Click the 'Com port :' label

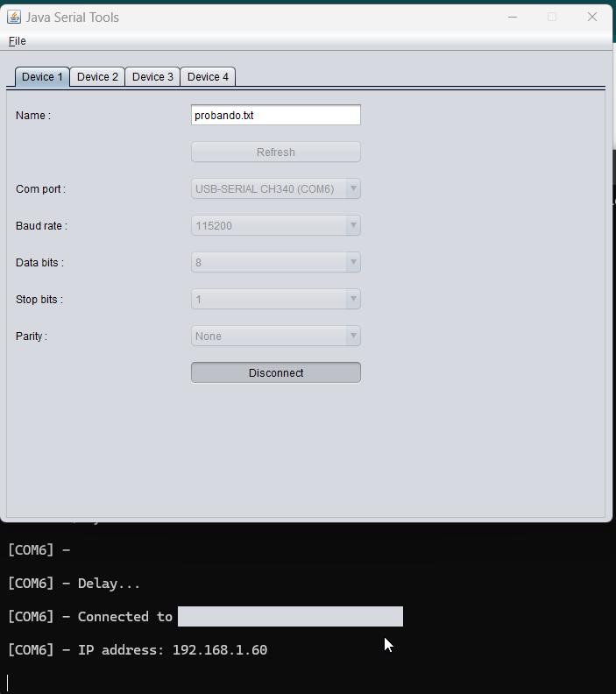[40, 189]
